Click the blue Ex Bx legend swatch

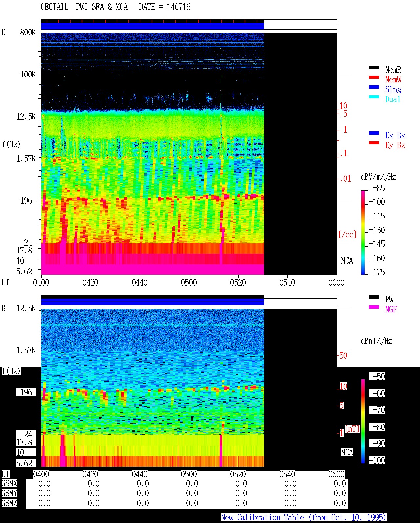[374, 133]
